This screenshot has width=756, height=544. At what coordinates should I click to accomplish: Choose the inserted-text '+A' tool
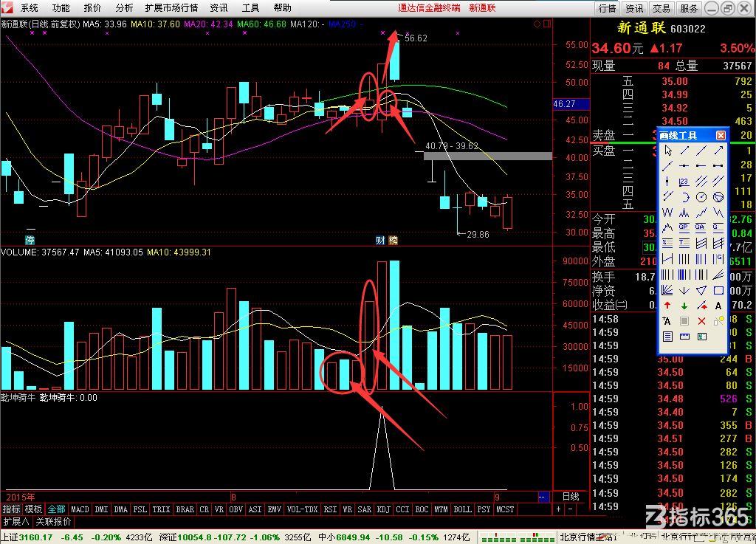point(667,321)
